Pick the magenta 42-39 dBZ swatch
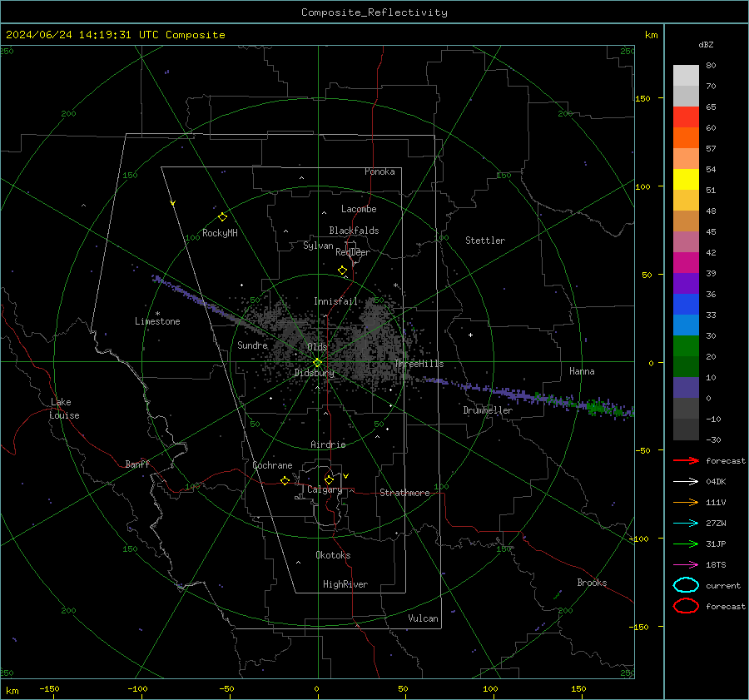Screen dimensions: 749x700 (686, 263)
